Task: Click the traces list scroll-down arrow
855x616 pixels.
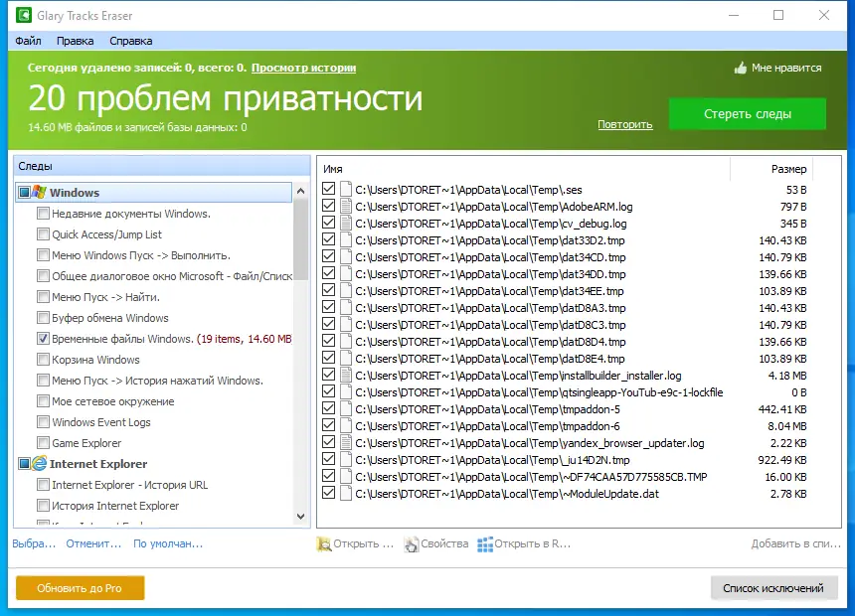Action: (x=300, y=517)
